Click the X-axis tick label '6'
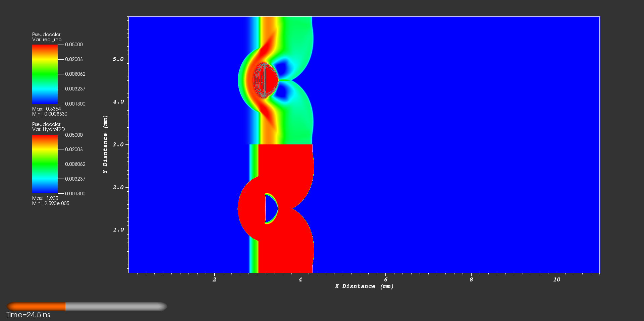This screenshot has width=644, height=321. 386,279
